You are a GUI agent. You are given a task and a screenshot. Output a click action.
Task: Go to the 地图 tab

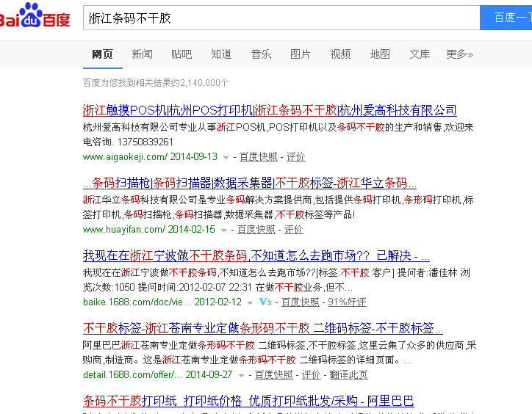tap(380, 54)
